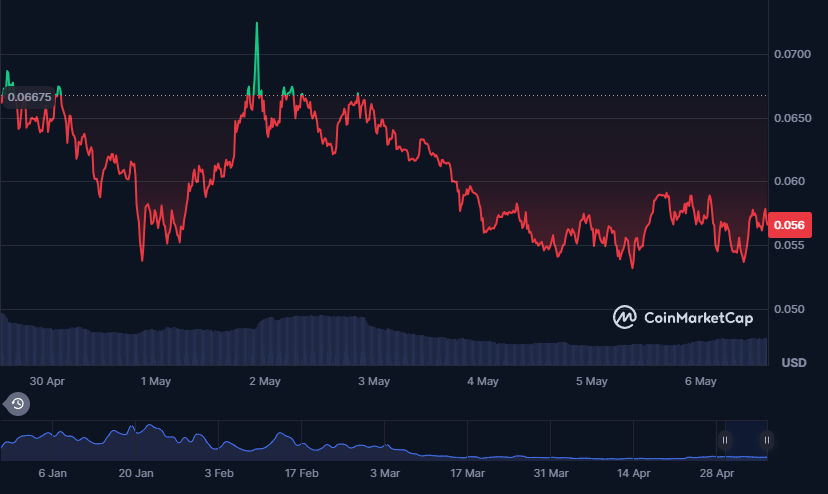The width and height of the screenshot is (828, 494).
Task: Click the 6 Jan navigator label
Action: [53, 473]
